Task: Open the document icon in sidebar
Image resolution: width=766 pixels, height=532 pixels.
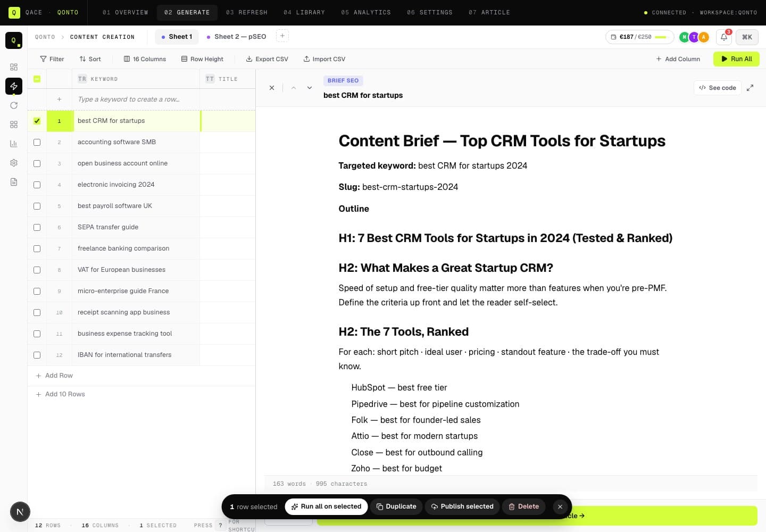Action: pyautogui.click(x=14, y=182)
